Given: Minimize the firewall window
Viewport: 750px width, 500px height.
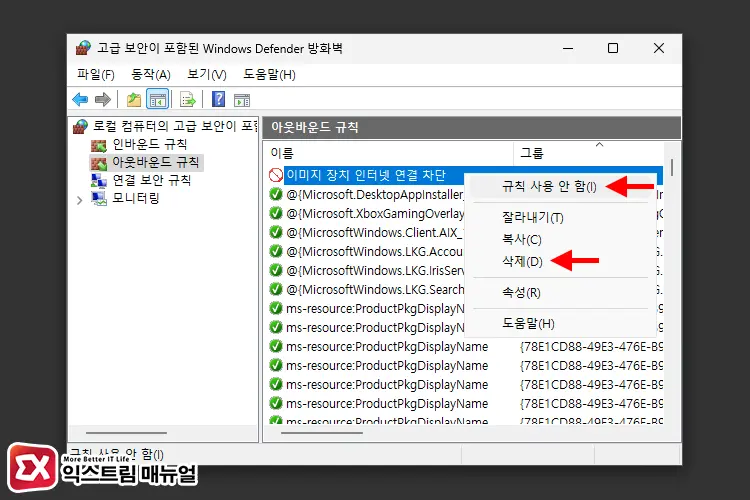Looking at the screenshot, I should tap(568, 48).
